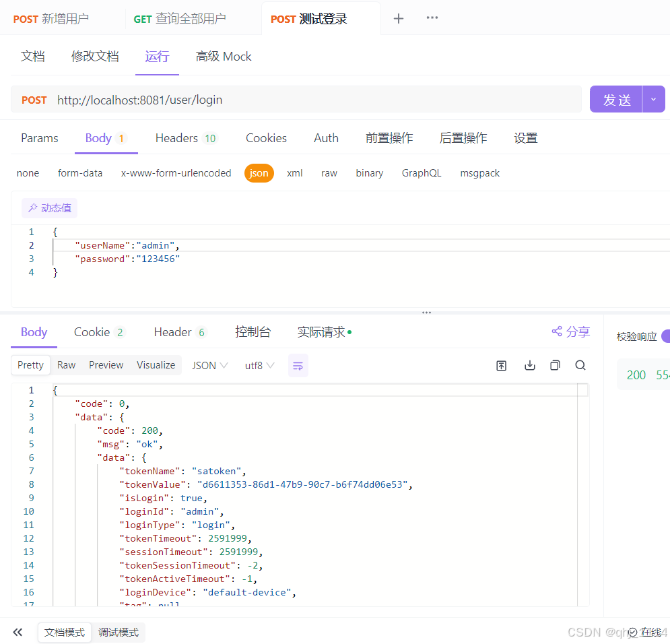Select Preview response view
This screenshot has height=644, width=670.
tap(106, 365)
